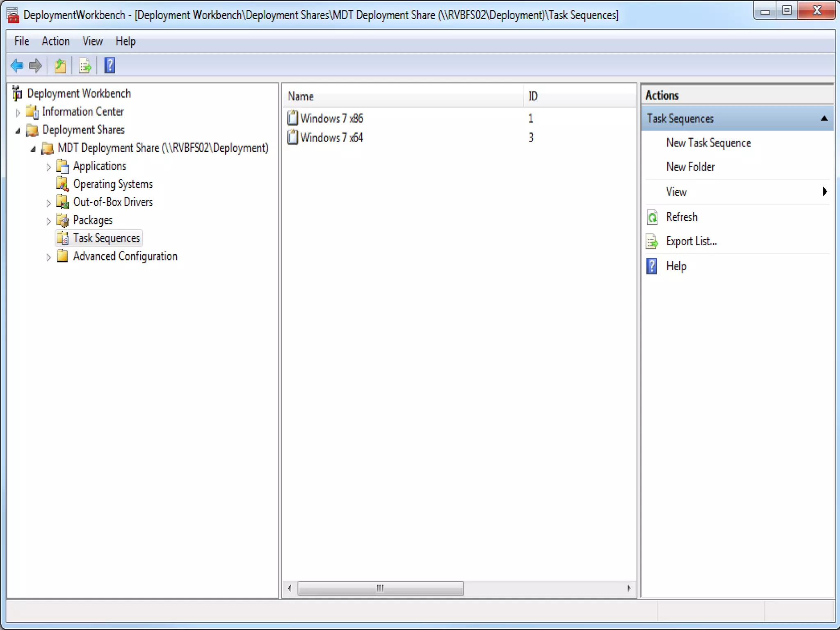Select the Out-of-Box Drivers tree label

(113, 202)
